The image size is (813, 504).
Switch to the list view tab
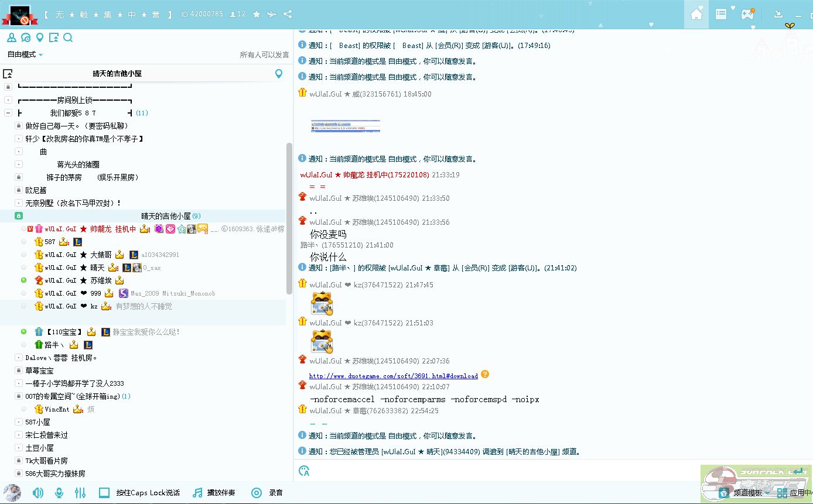tap(722, 14)
